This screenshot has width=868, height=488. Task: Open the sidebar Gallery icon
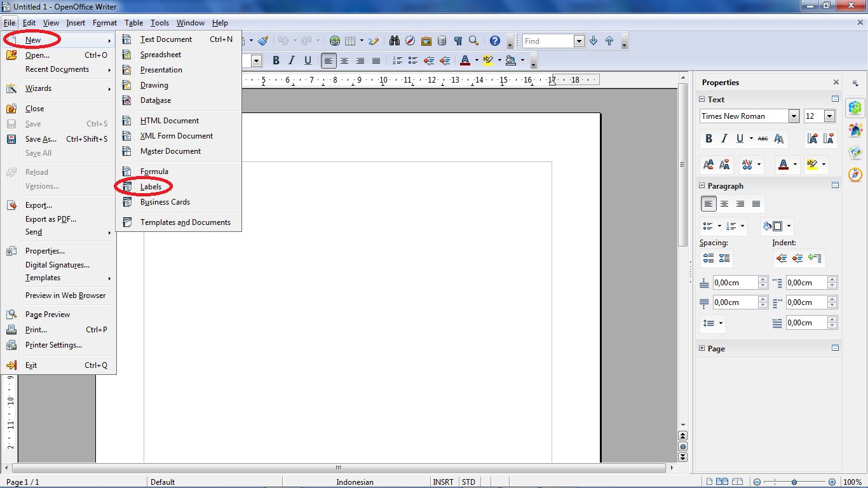[x=855, y=152]
